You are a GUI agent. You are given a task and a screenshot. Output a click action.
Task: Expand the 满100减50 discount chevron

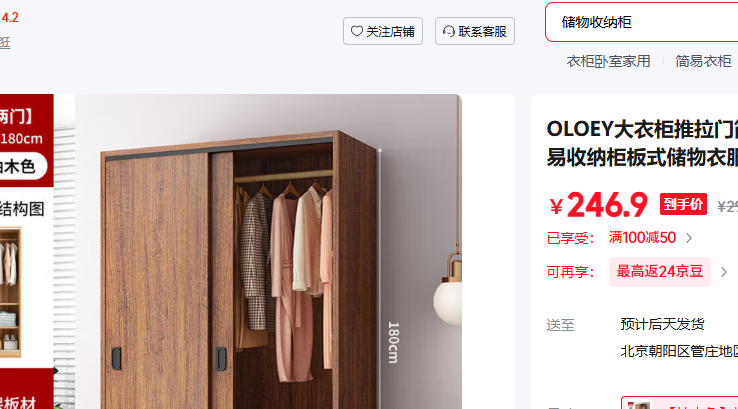tap(689, 238)
